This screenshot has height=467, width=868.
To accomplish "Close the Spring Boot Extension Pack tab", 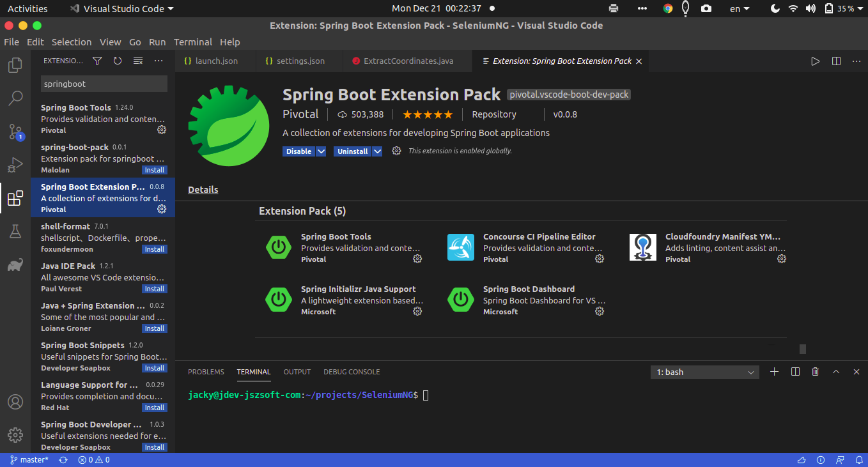I will 639,61.
